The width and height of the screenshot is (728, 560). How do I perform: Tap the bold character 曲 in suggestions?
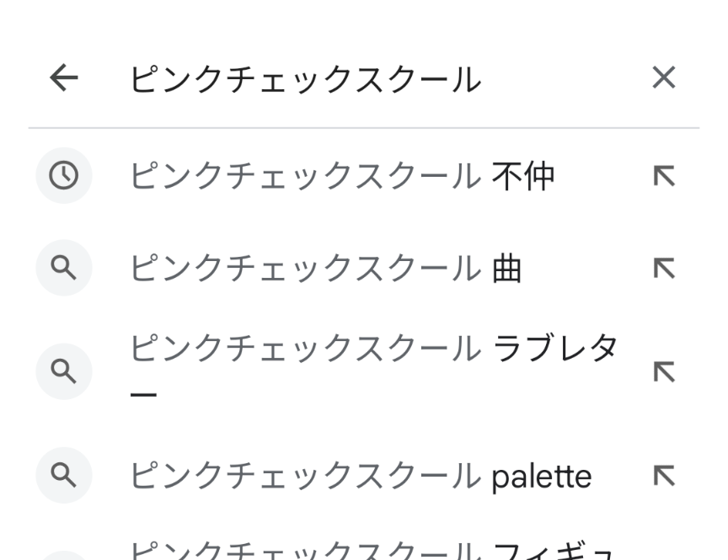click(507, 268)
